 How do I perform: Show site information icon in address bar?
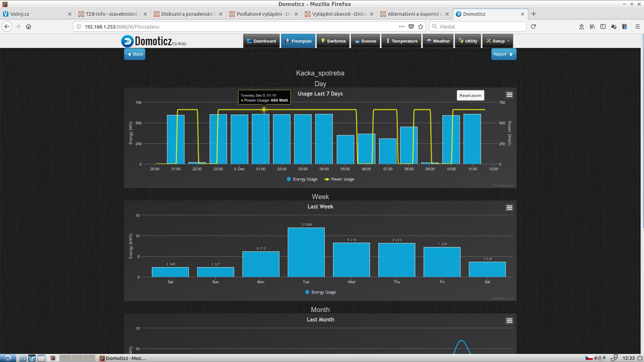tap(78, 26)
